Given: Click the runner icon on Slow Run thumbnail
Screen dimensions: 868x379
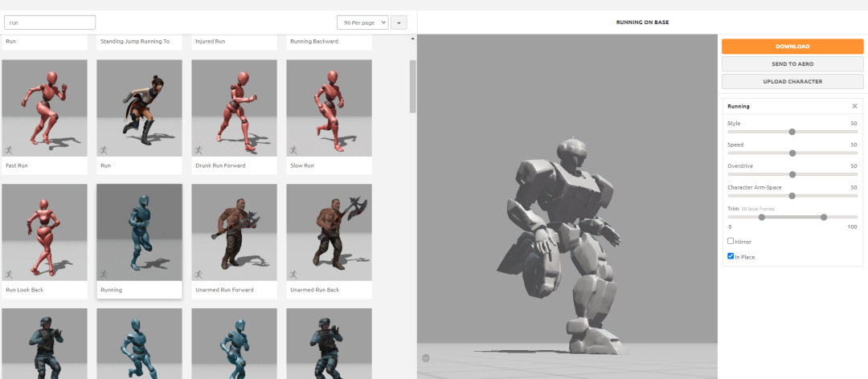Looking at the screenshot, I should click(x=294, y=150).
